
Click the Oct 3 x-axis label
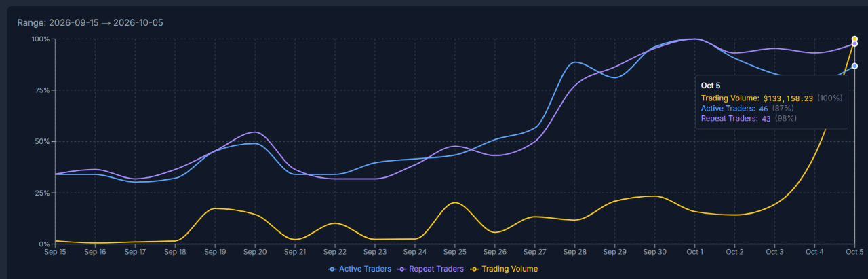tap(774, 251)
